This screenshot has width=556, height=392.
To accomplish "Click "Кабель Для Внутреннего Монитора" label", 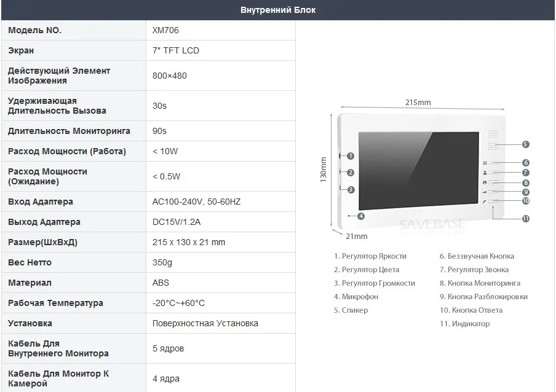I will coord(58,348).
